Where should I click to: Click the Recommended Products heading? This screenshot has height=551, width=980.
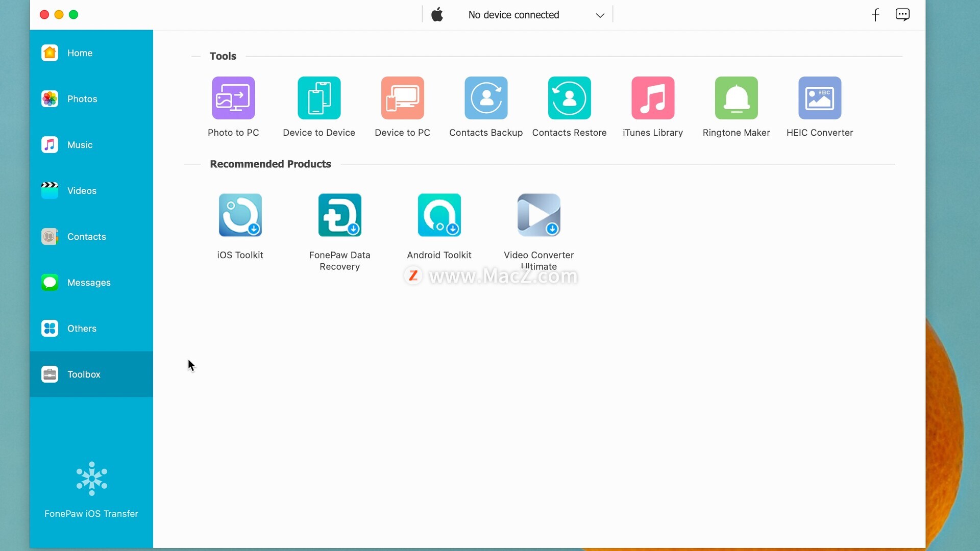tap(271, 164)
